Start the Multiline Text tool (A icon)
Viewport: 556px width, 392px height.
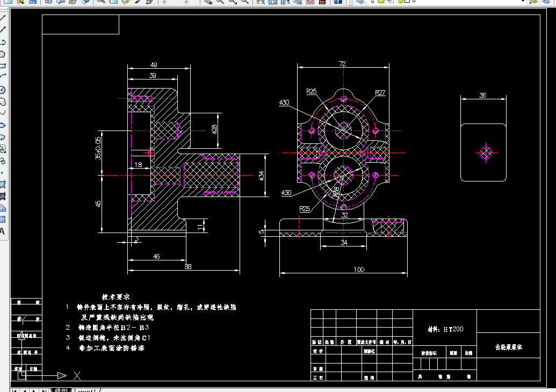click(3, 232)
